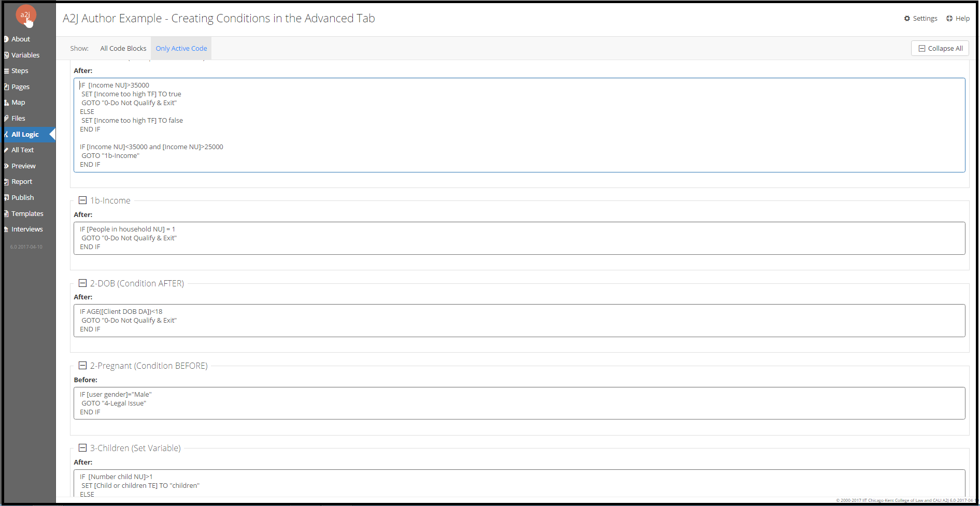Screen dimensions: 980x506
Task: Open the Templates section
Action: point(27,213)
